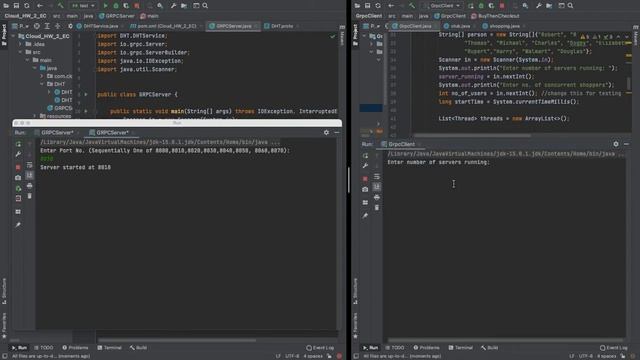This screenshot has height=360, width=640.
Task: Locate the opened file with the target icon in the Project panel
Action: click(x=37, y=26)
